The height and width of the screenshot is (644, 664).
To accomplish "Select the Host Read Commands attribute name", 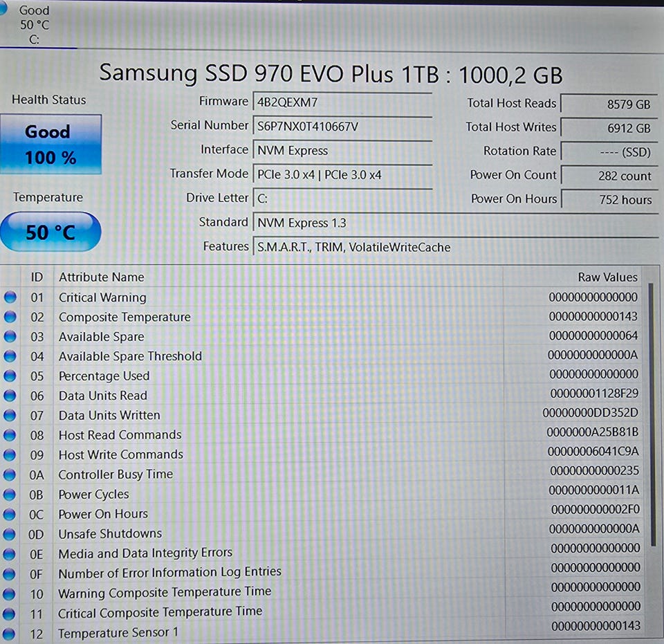I will click(120, 435).
